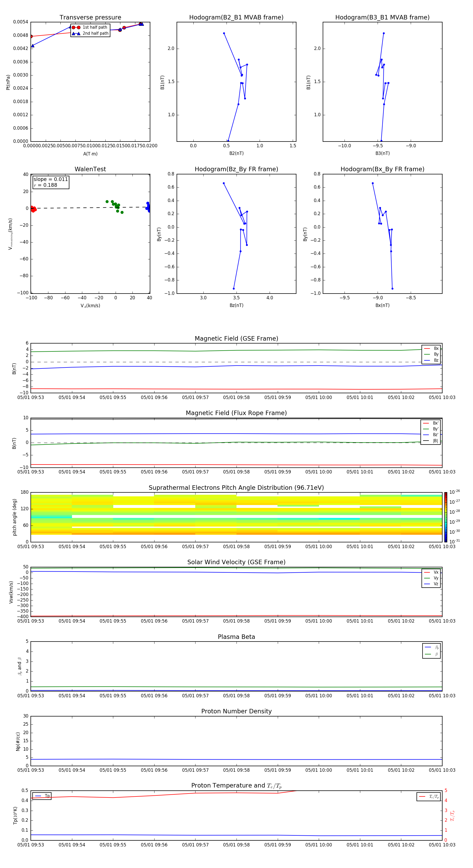Click the 'Hodogram(Bz_By FR frame)' title

pos(236,169)
